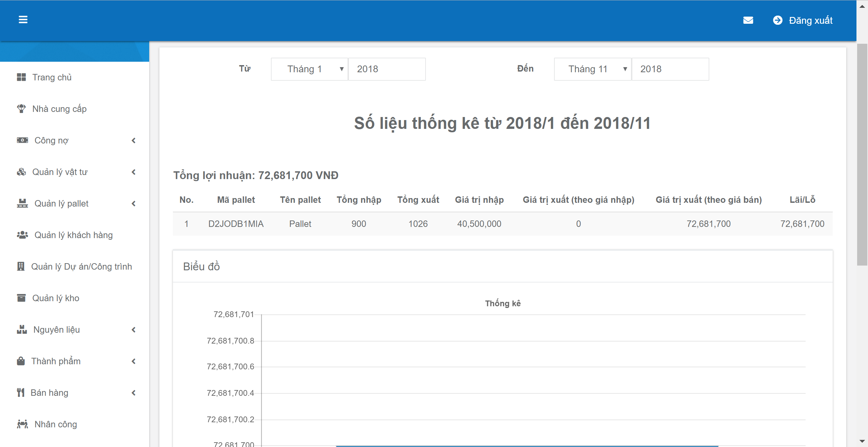The height and width of the screenshot is (447, 868).
Task: Click the start year 2018 field
Action: pos(387,69)
